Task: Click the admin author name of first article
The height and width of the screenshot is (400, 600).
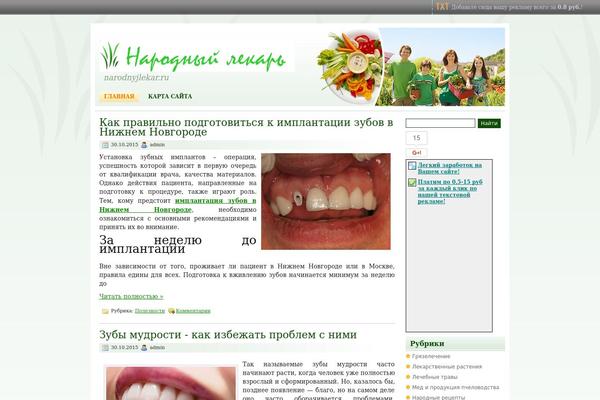Action: [157, 145]
